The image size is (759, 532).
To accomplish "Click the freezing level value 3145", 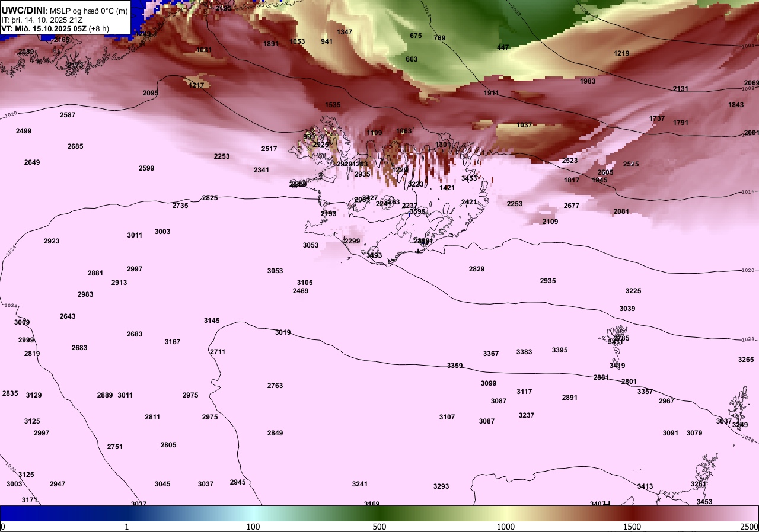I will tap(212, 321).
